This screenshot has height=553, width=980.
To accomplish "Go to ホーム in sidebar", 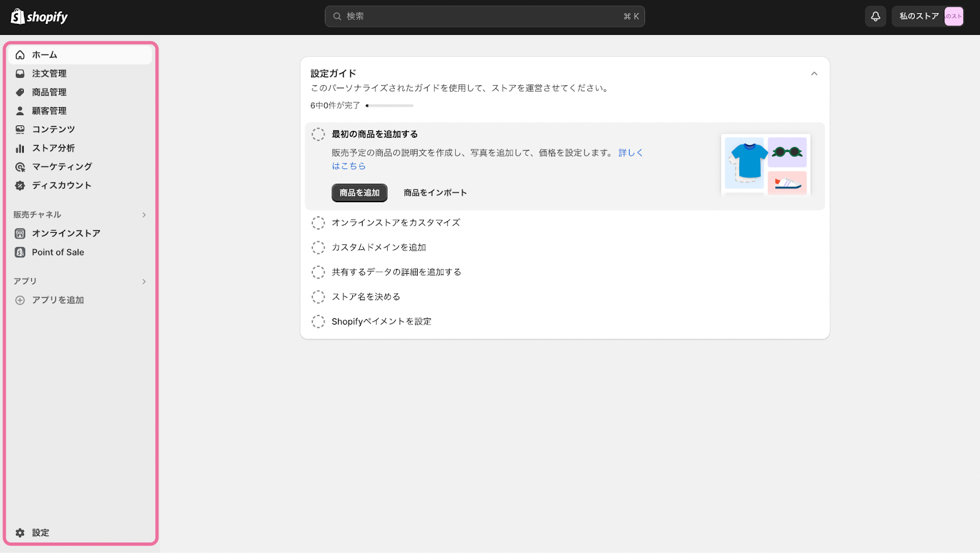I will pos(80,55).
